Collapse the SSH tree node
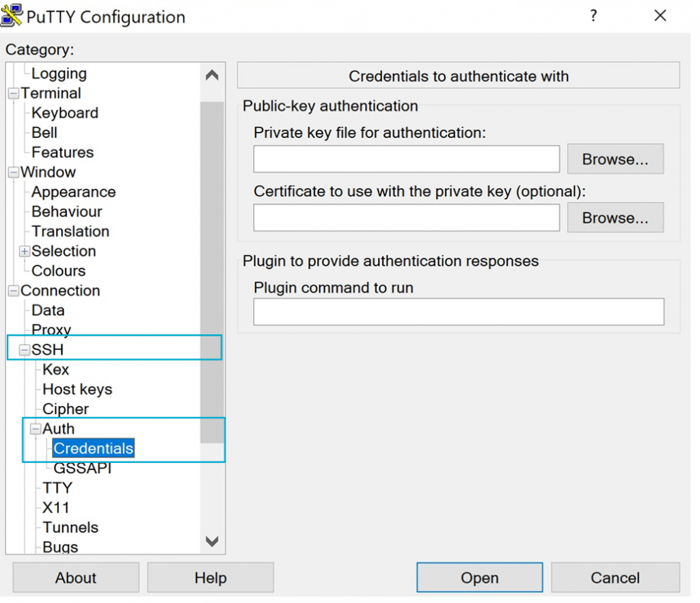This screenshot has width=700, height=603. point(25,350)
